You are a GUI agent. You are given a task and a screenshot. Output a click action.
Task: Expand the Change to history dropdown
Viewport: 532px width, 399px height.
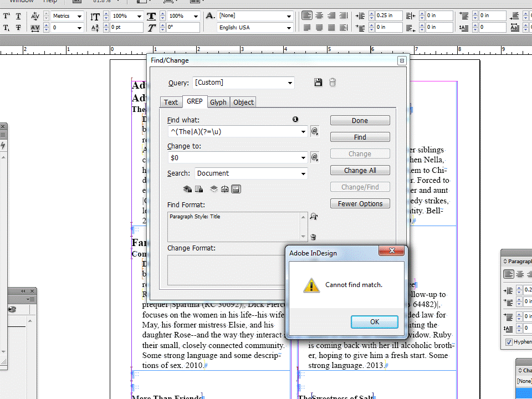(303, 158)
